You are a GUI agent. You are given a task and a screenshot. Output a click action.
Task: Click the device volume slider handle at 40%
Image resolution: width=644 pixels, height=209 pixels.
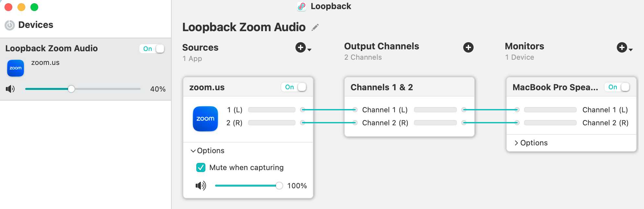click(x=71, y=89)
